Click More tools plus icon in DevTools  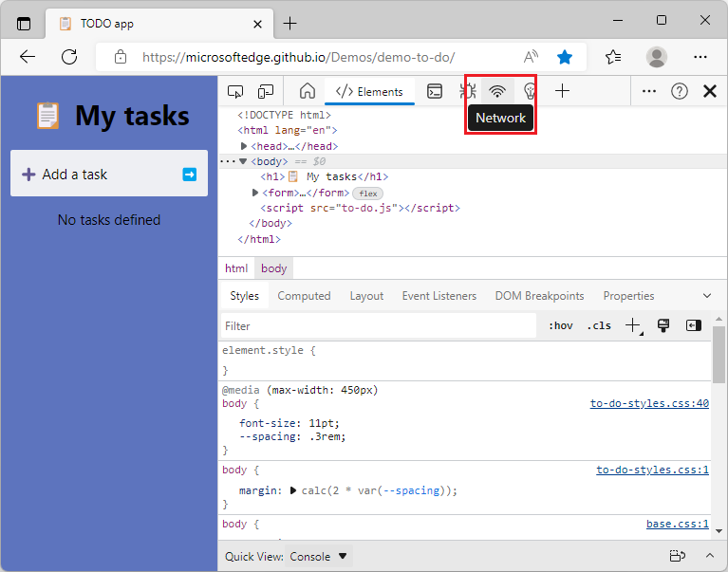tap(562, 90)
